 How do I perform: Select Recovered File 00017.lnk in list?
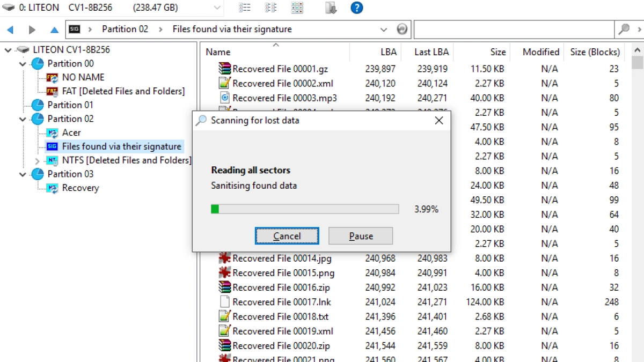coord(282,302)
